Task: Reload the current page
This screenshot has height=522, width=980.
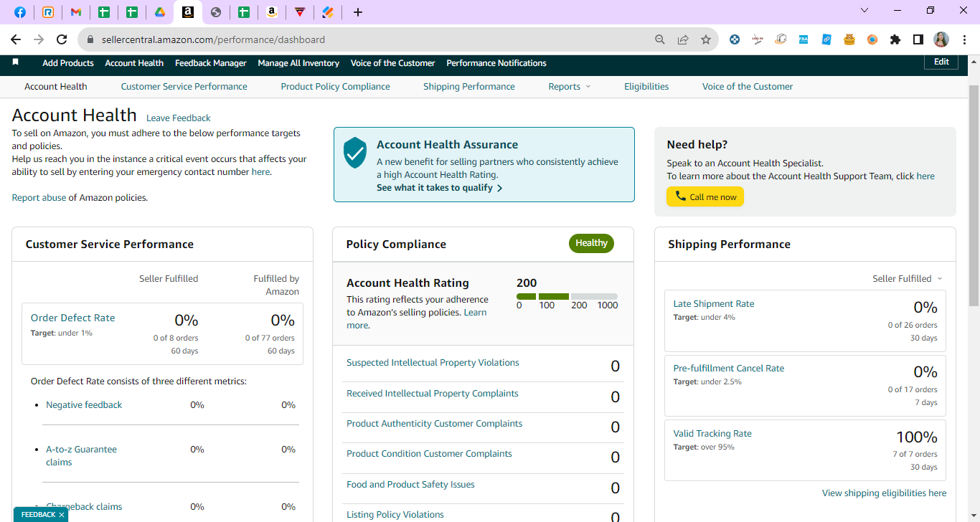Action: pos(62,39)
